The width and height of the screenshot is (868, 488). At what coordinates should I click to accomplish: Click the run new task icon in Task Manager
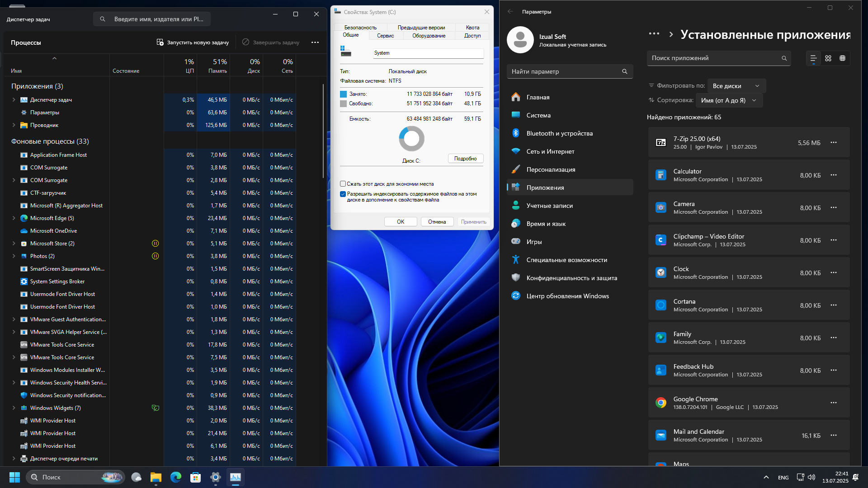[160, 42]
